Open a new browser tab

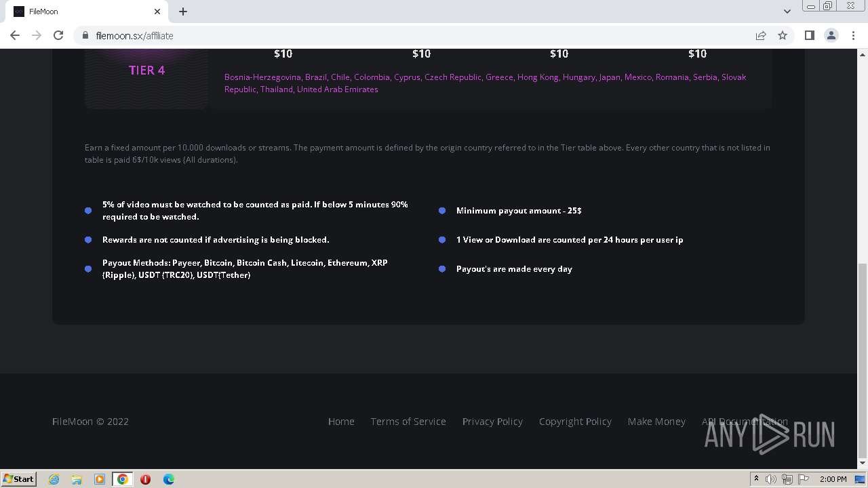tap(183, 12)
